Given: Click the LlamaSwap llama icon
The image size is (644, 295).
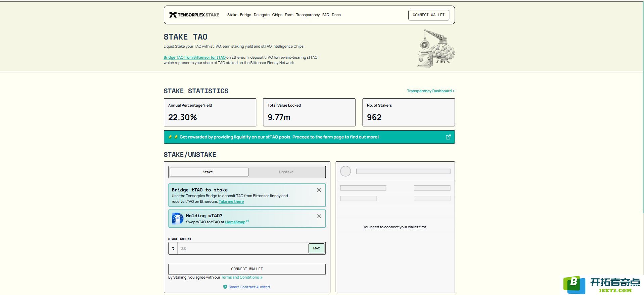Looking at the screenshot, I should point(177,218).
